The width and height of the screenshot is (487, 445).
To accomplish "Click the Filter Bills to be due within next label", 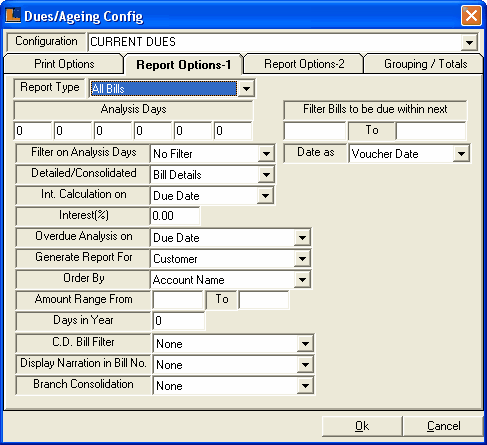I will pyautogui.click(x=375, y=109).
